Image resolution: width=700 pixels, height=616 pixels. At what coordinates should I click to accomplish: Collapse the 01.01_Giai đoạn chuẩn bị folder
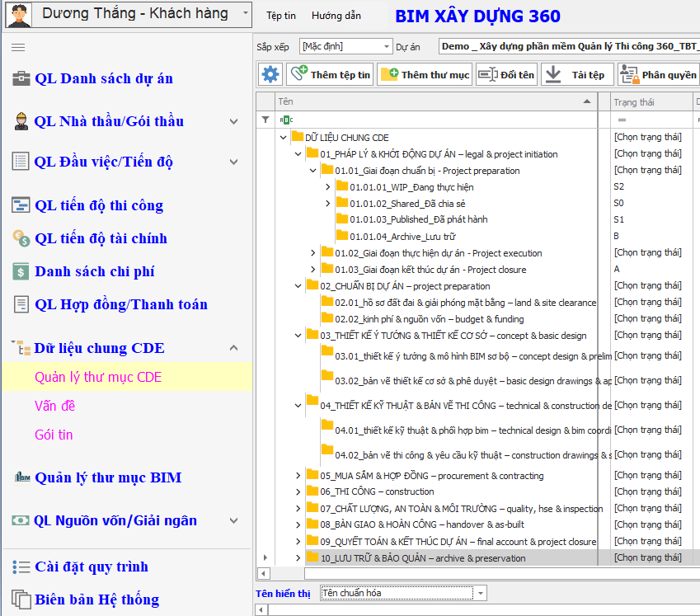pyautogui.click(x=312, y=171)
